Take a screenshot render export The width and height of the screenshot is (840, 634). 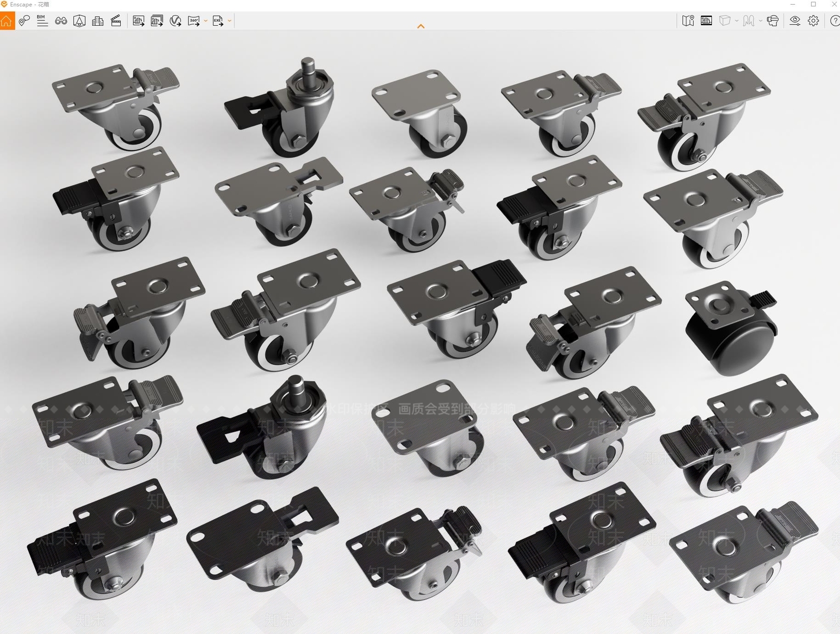click(x=139, y=21)
